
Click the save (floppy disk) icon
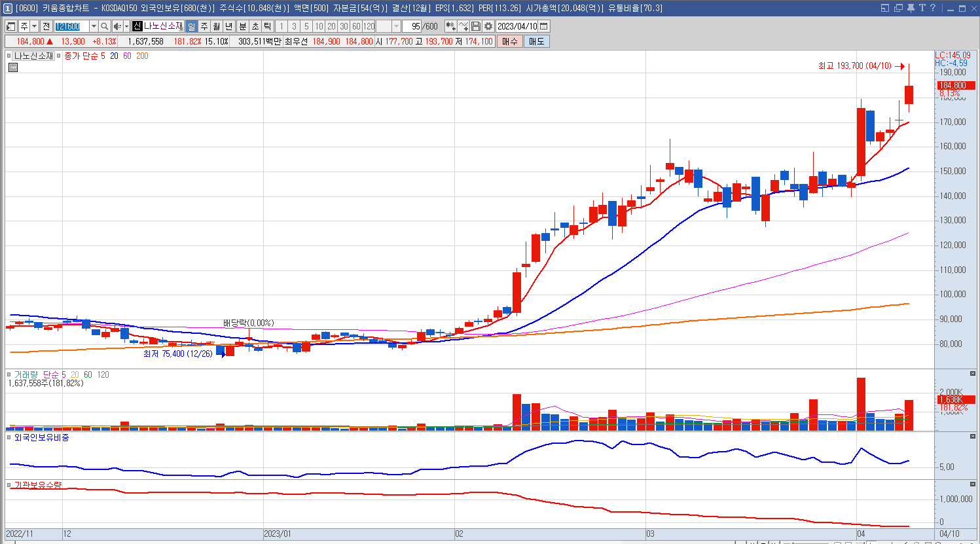(x=476, y=26)
